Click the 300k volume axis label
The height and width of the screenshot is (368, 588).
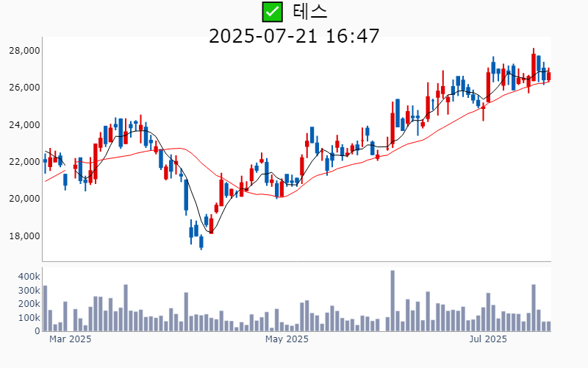click(29, 290)
